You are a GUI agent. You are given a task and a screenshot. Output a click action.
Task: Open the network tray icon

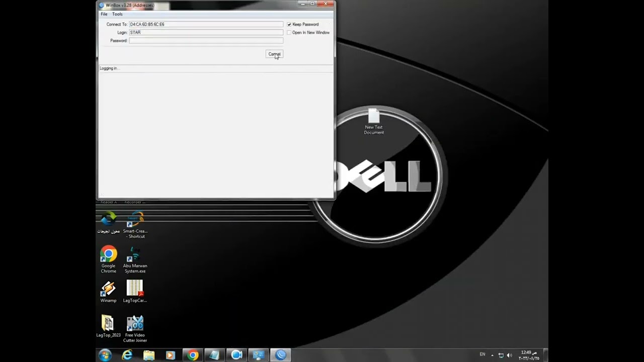(x=501, y=355)
